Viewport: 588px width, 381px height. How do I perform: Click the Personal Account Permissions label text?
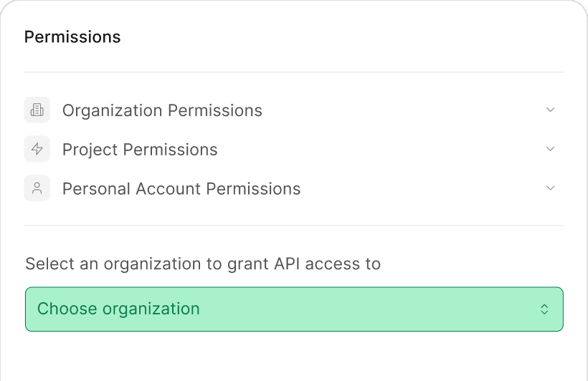[181, 188]
